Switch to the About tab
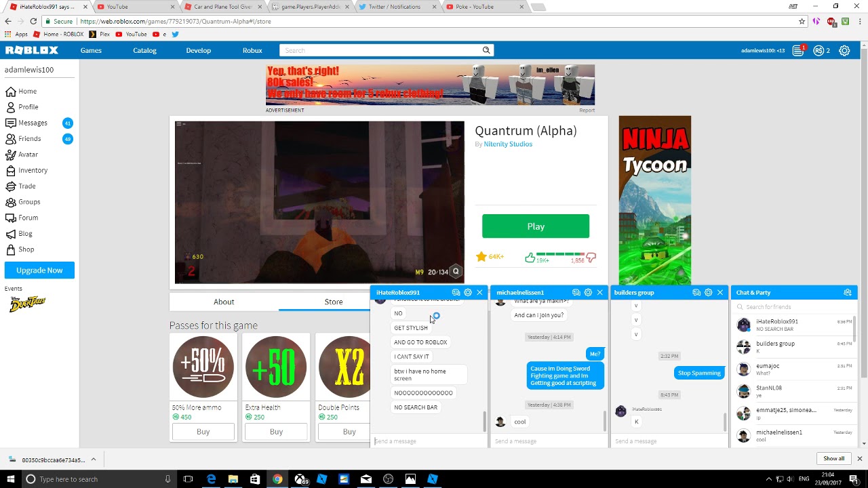The image size is (868, 488). point(224,302)
